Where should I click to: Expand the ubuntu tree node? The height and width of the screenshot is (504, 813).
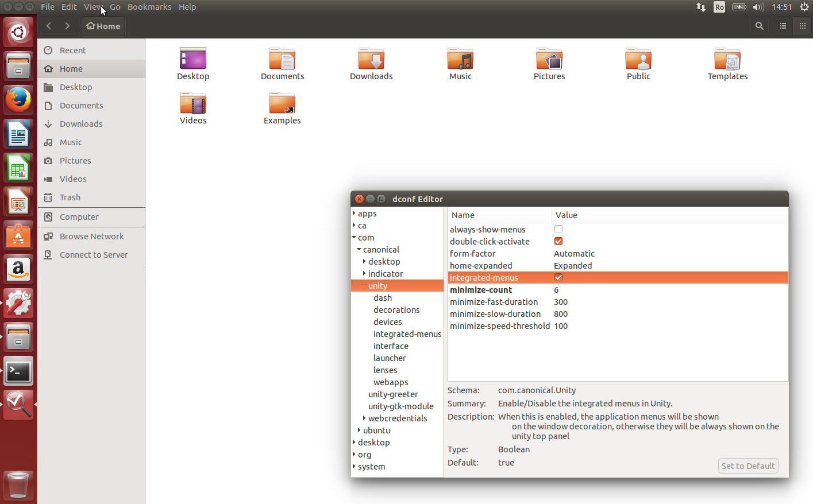[x=359, y=430]
